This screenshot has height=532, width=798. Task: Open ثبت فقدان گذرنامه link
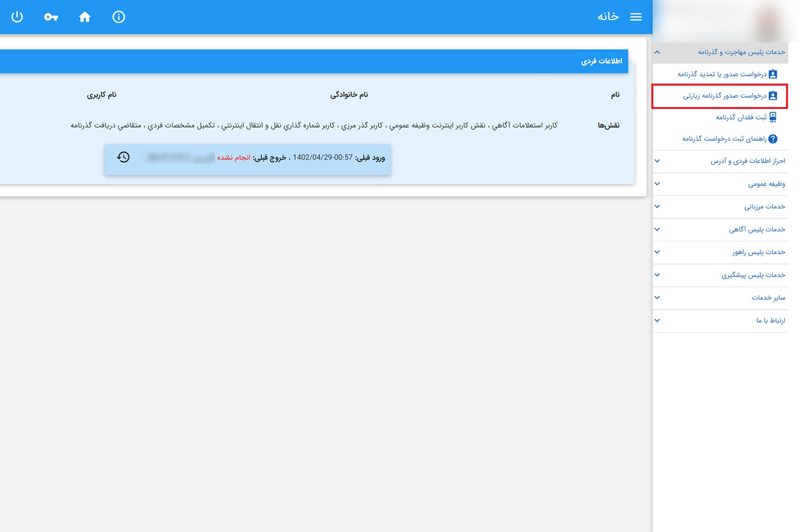[x=741, y=117]
